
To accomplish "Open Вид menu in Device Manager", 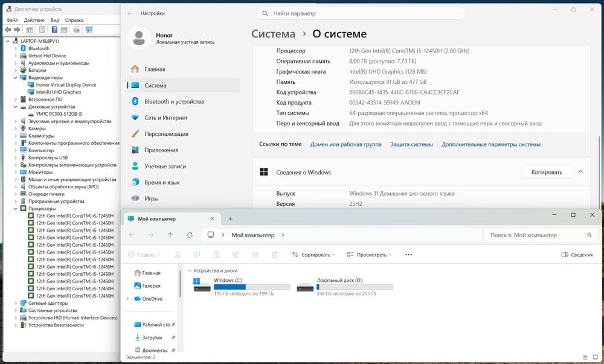I will tap(55, 20).
